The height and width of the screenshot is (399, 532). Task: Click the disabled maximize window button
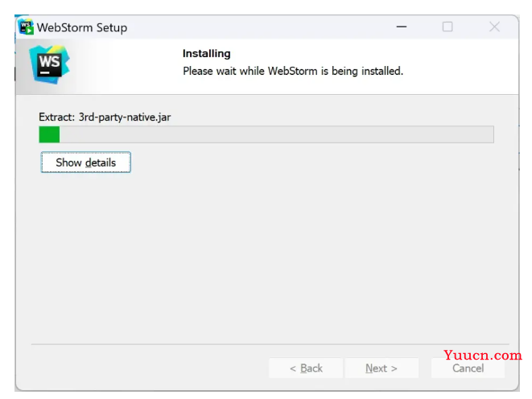[x=447, y=27]
